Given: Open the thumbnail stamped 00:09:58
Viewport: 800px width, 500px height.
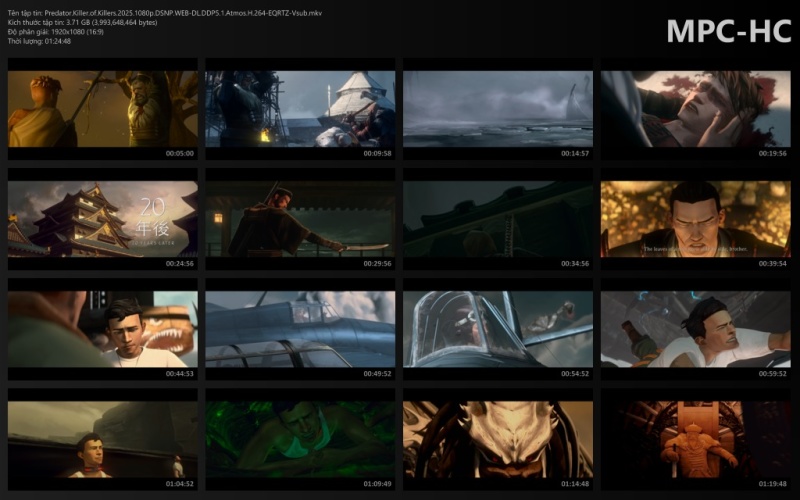Looking at the screenshot, I should pos(300,109).
